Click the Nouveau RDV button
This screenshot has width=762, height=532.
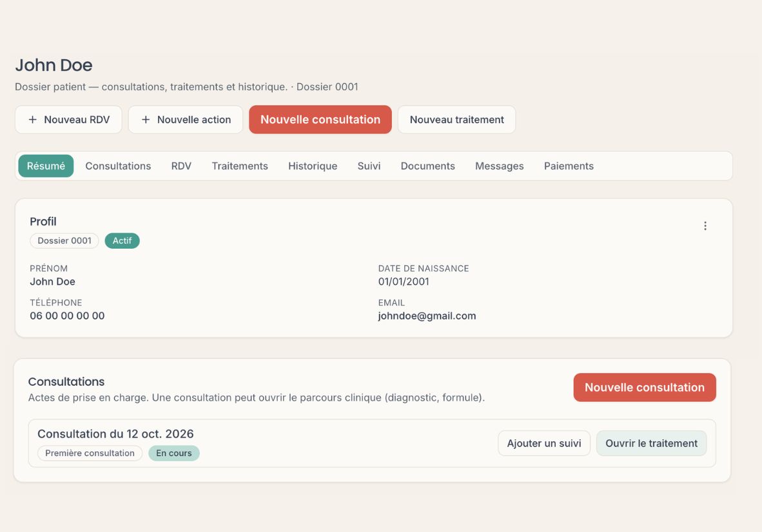coord(68,119)
